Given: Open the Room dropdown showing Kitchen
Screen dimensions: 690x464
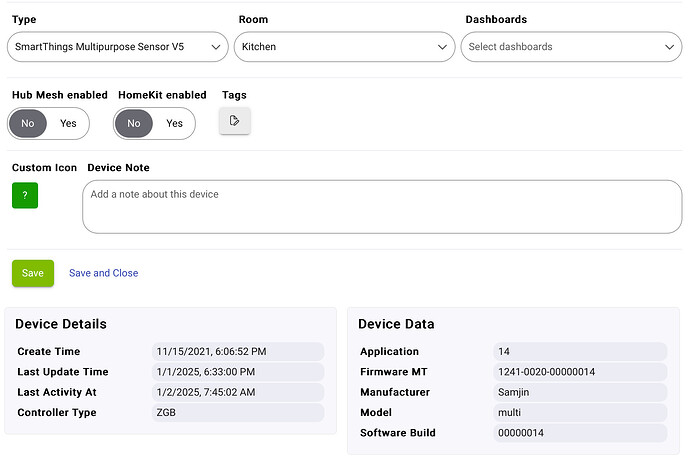Looking at the screenshot, I should [x=344, y=47].
